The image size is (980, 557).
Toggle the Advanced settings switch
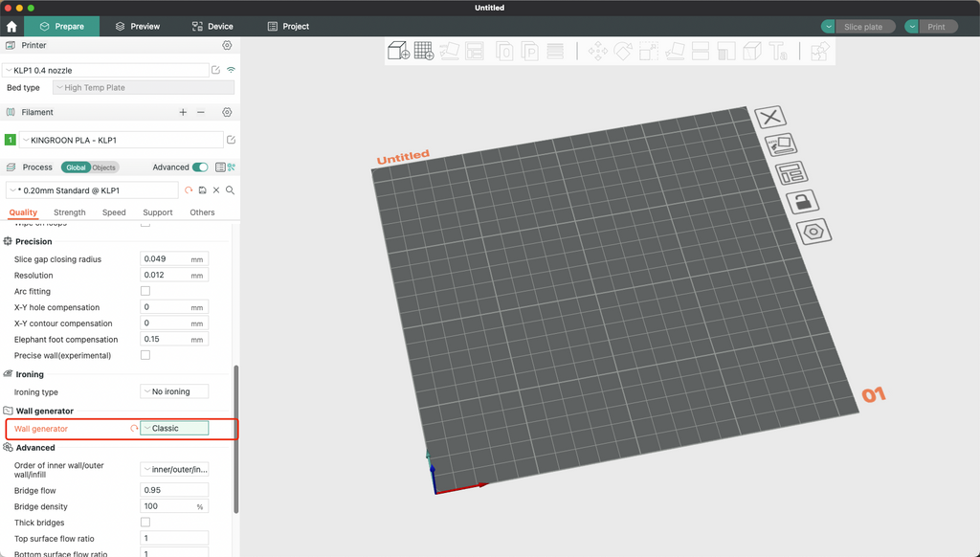tap(200, 167)
